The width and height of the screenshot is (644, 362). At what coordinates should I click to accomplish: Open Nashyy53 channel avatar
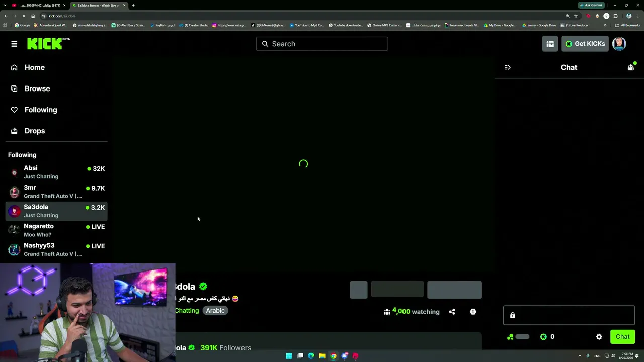pyautogui.click(x=14, y=249)
